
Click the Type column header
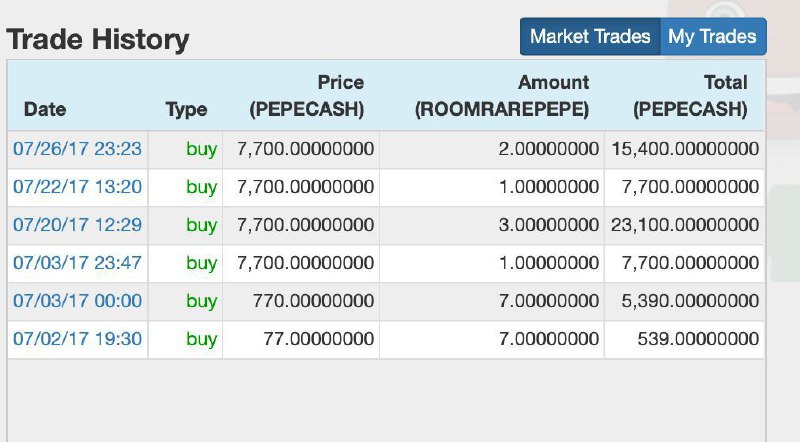click(186, 109)
